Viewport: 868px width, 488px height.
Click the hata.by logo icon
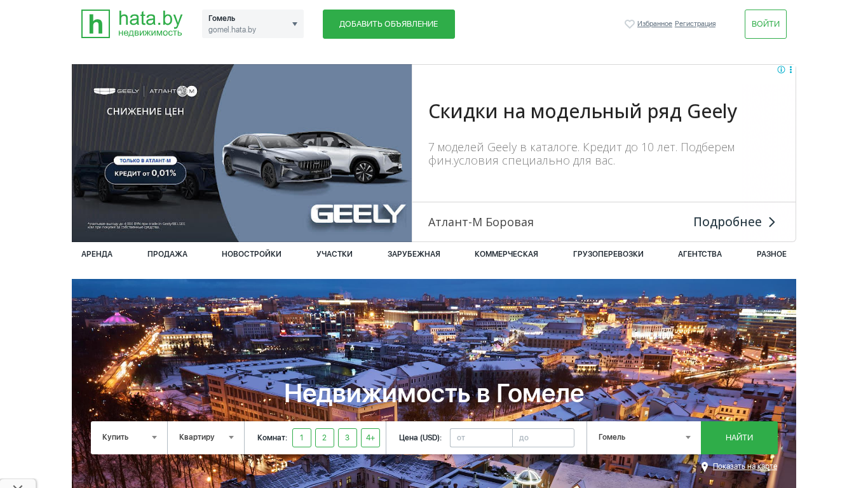(95, 24)
